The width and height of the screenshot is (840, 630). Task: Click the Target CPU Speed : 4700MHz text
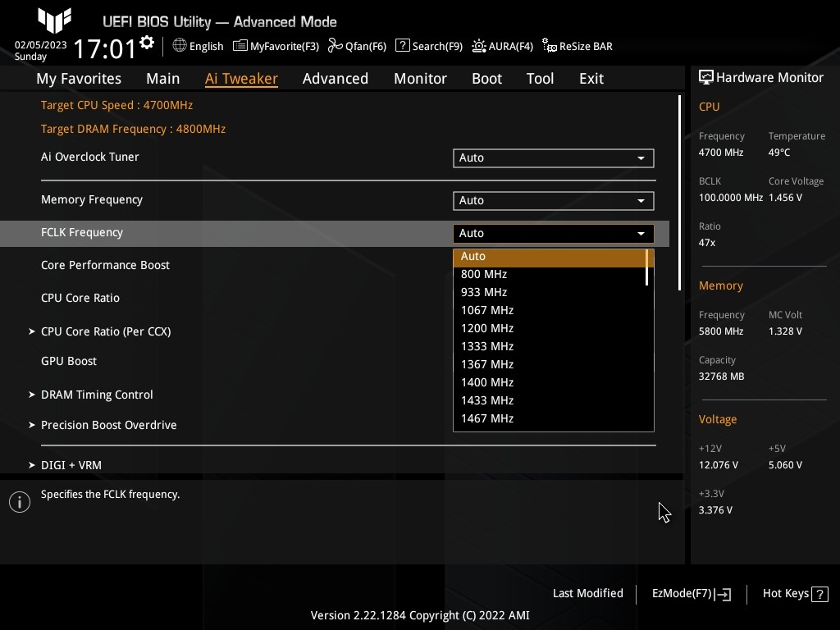116,106
